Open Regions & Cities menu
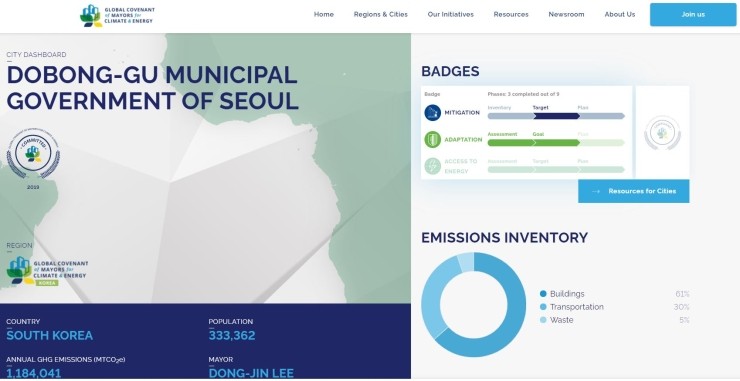Image resolution: width=740 pixels, height=381 pixels. pyautogui.click(x=380, y=15)
